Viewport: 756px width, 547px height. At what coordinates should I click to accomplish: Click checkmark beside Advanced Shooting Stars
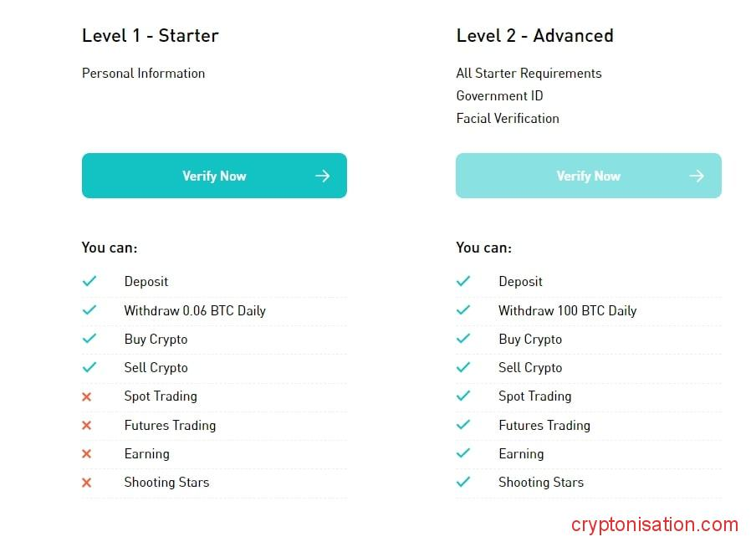tap(463, 482)
